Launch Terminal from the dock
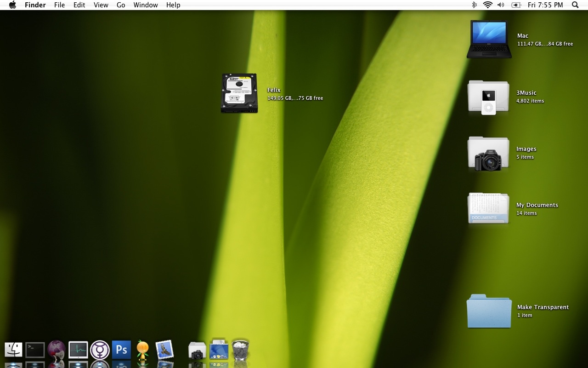 point(35,350)
